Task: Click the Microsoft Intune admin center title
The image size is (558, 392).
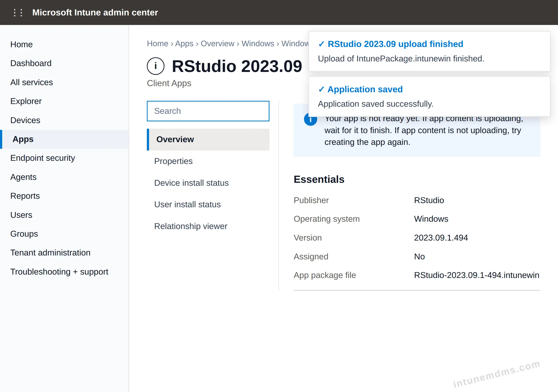Action: click(x=95, y=12)
